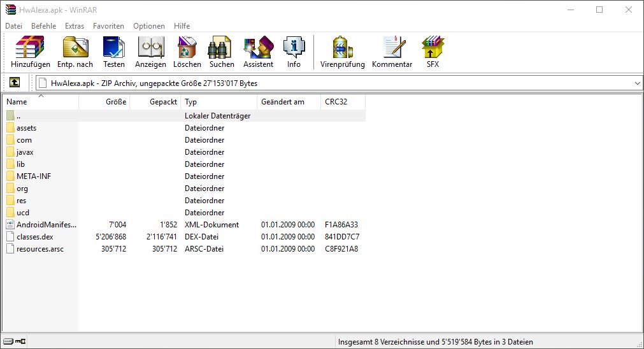The image size is (644, 349).
Task: Open the Befehle menu
Action: (x=43, y=26)
